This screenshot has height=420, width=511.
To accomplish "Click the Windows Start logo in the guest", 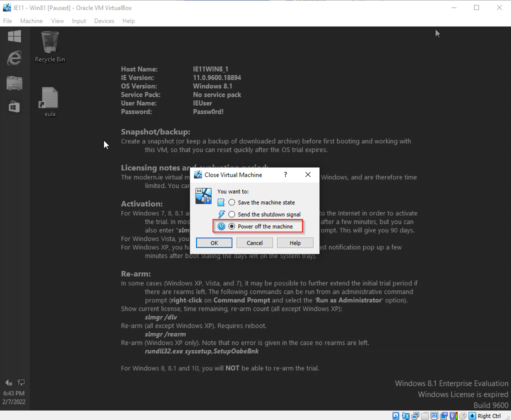I will pos(14,36).
